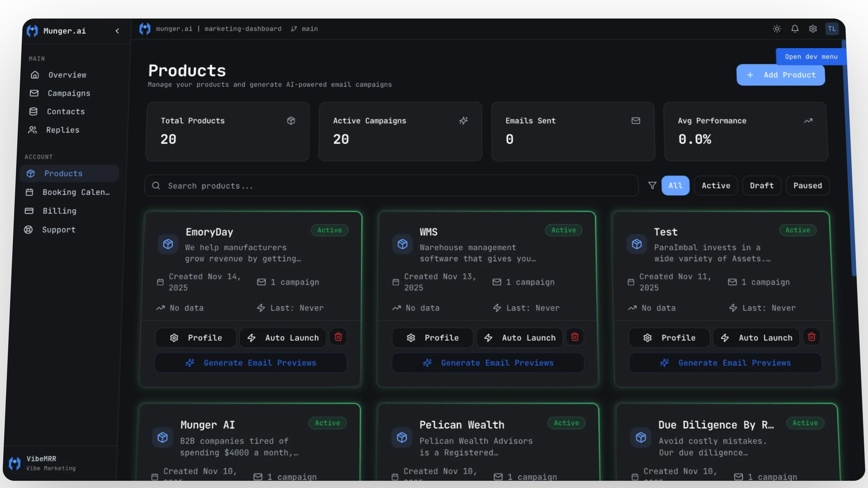
Task: Open settings gear in top bar
Action: pos(813,29)
